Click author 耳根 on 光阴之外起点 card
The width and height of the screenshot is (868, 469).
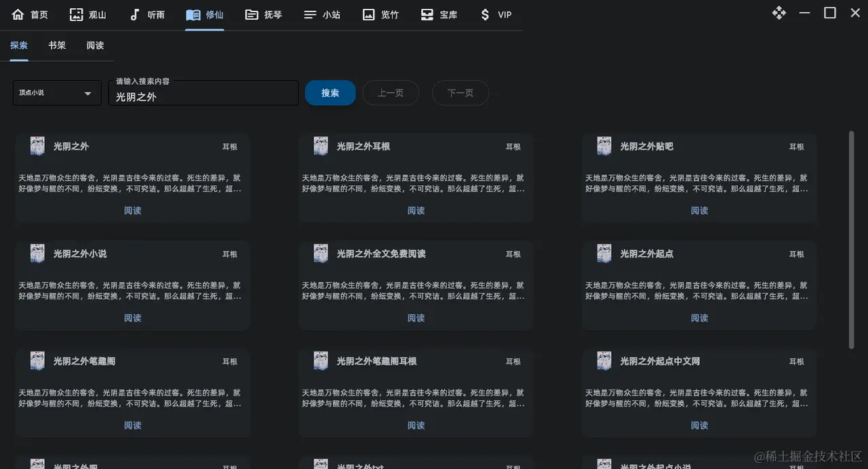click(797, 254)
